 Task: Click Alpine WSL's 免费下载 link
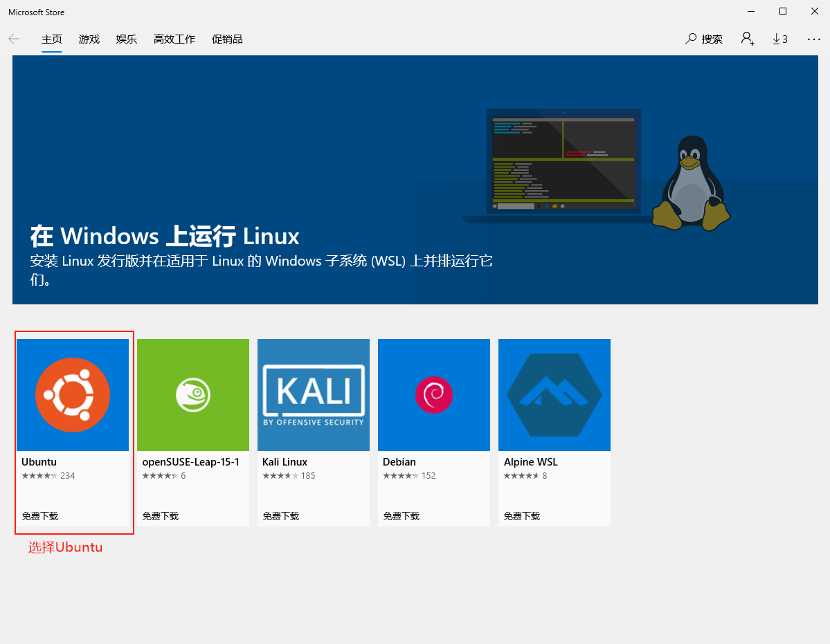click(x=522, y=515)
